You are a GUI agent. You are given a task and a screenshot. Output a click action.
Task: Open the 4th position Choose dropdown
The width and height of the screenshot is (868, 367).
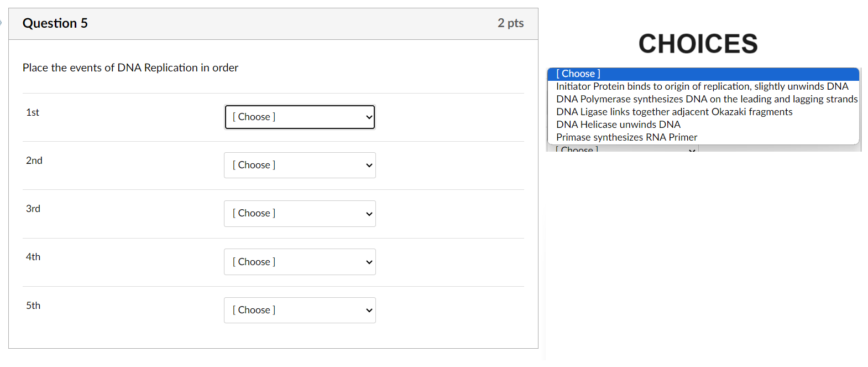pyautogui.click(x=299, y=261)
